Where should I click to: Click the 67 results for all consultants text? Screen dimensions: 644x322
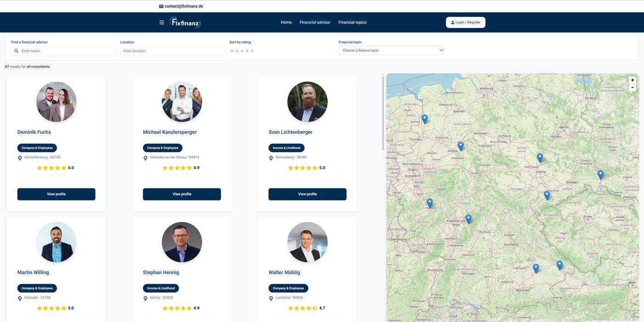coord(28,66)
